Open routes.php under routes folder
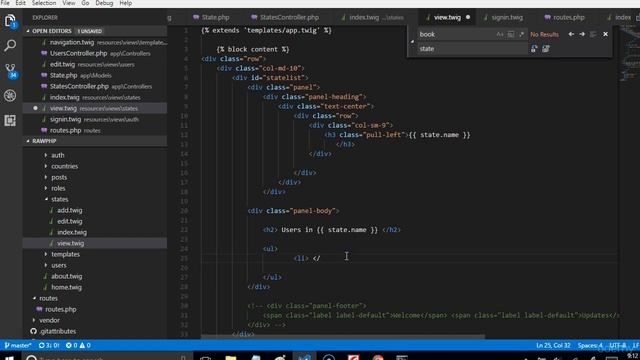The width and height of the screenshot is (640, 360). point(60,309)
